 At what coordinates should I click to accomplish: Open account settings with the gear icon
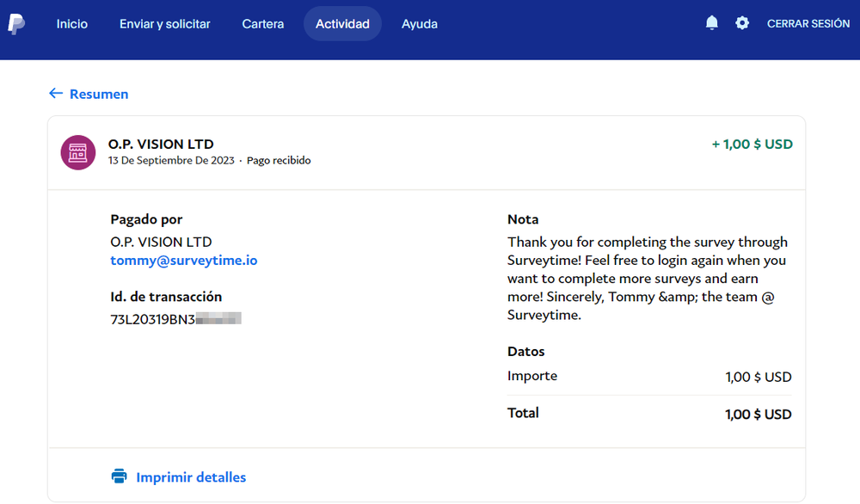[742, 23]
